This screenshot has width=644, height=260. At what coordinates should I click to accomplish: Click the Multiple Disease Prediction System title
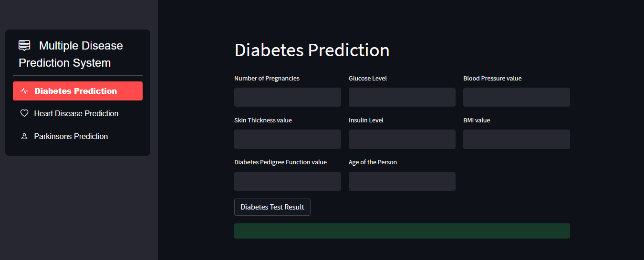point(71,54)
